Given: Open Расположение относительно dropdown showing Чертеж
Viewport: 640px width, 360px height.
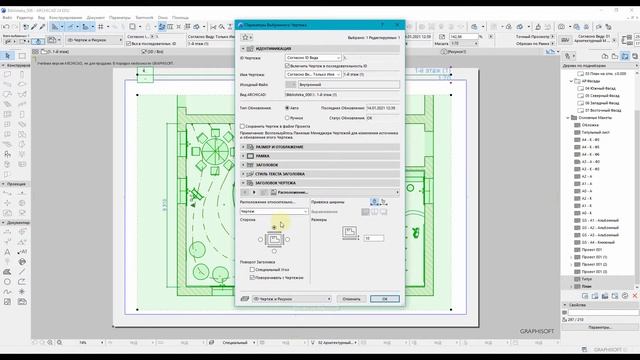Looking at the screenshot, I should [x=274, y=211].
